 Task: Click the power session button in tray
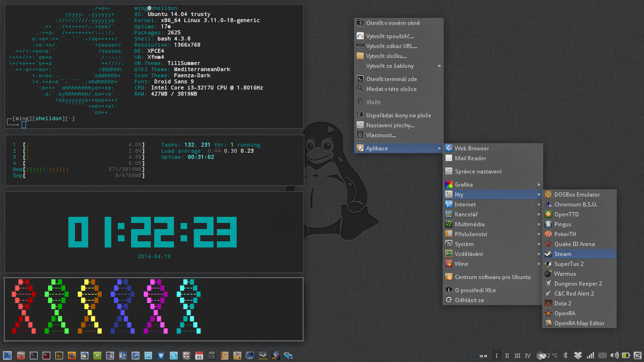[638, 355]
